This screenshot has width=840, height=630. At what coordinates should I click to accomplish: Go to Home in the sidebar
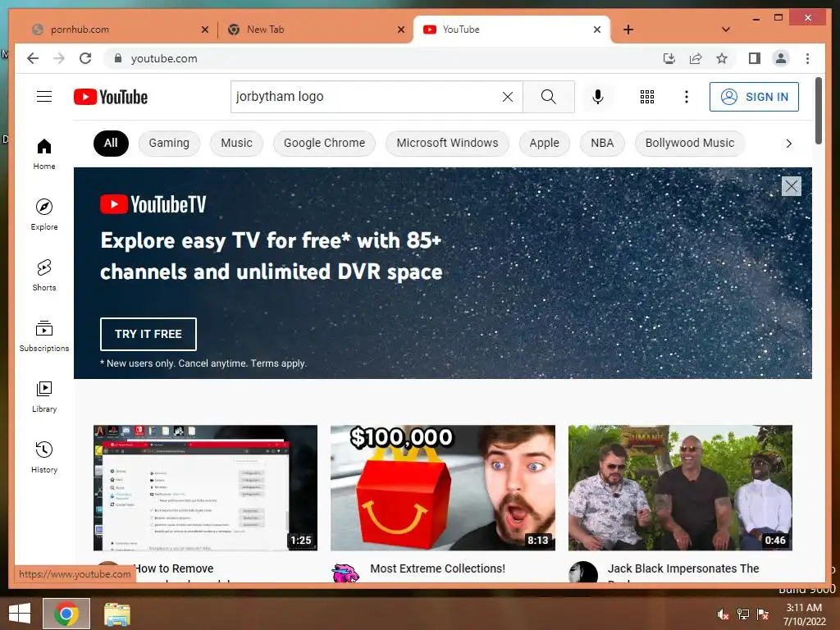(44, 154)
